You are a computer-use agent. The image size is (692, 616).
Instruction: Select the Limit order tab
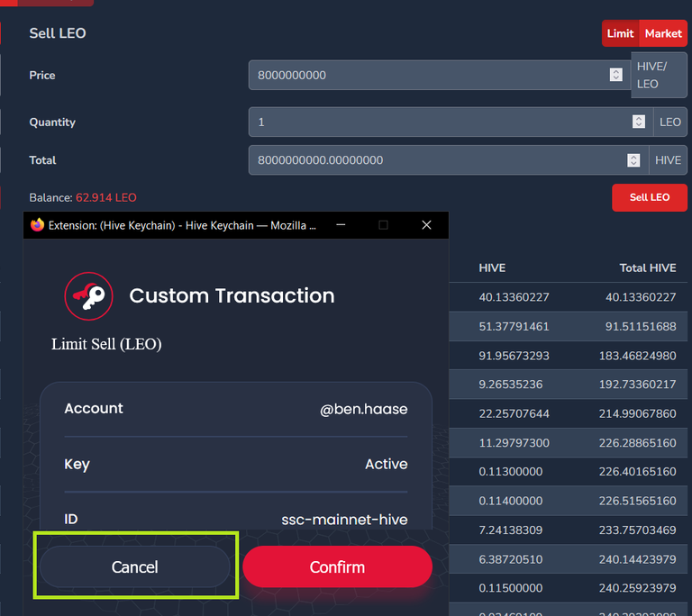click(x=620, y=33)
